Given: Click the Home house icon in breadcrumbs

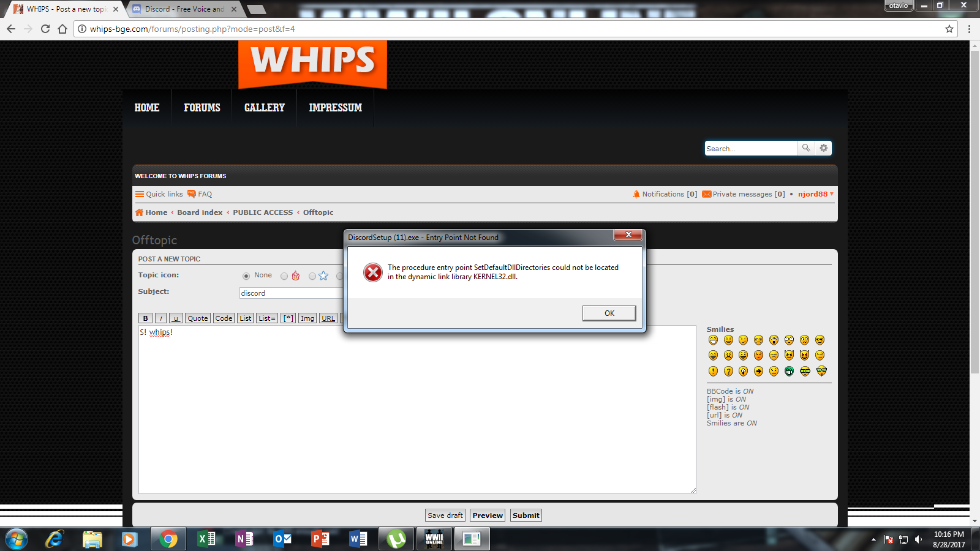Looking at the screenshot, I should pyautogui.click(x=139, y=212).
